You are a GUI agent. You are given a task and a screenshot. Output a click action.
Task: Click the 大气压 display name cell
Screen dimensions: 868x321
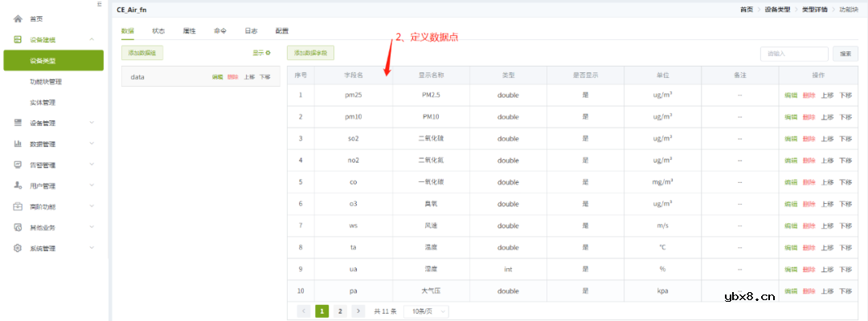431,291
